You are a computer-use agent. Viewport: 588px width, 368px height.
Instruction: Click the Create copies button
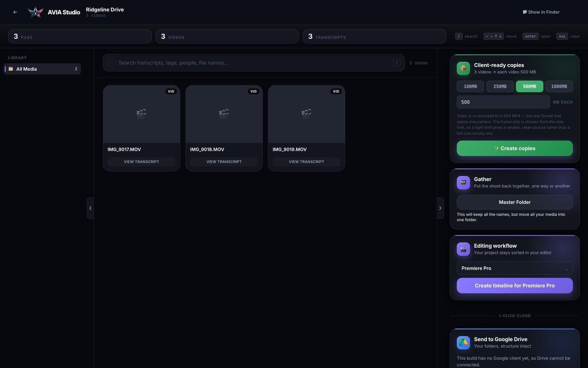pos(514,148)
